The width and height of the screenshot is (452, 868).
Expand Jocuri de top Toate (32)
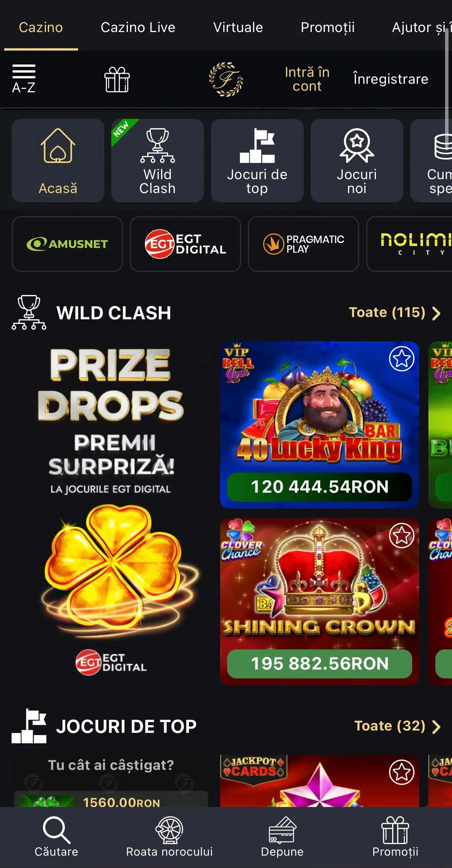398,726
